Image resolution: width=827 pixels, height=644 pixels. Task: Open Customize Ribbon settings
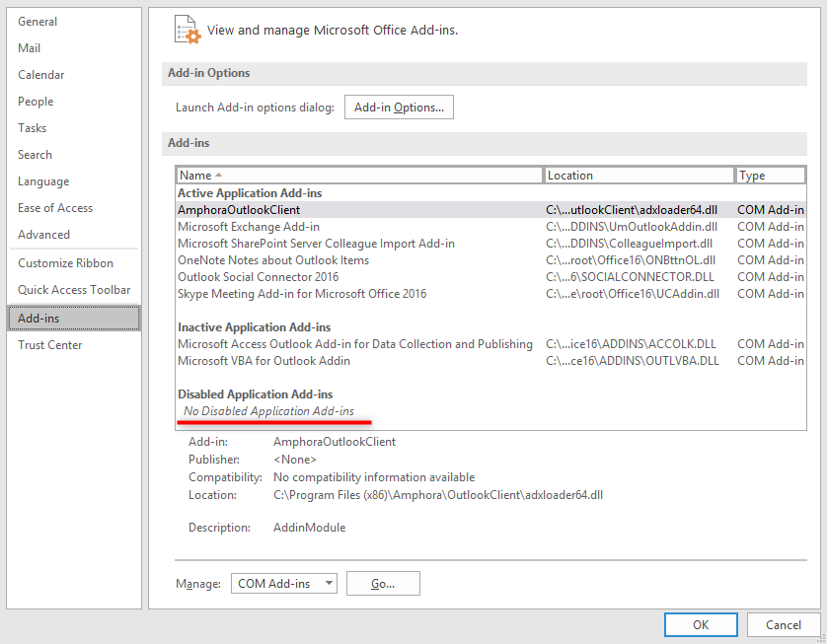[x=65, y=263]
